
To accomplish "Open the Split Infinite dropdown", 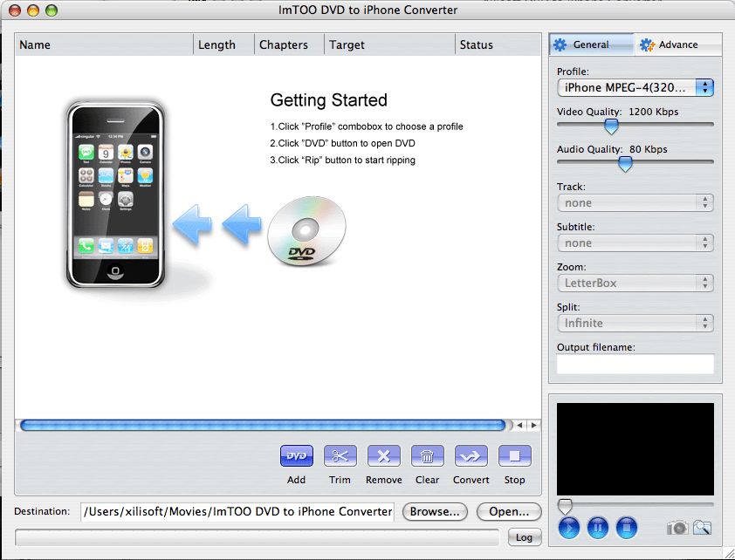I will [x=635, y=323].
